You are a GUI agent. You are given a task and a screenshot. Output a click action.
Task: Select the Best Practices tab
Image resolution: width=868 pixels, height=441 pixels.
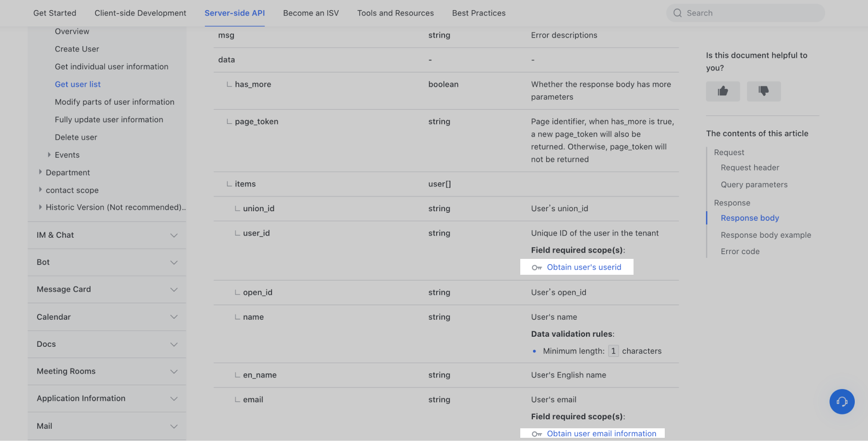tap(478, 13)
